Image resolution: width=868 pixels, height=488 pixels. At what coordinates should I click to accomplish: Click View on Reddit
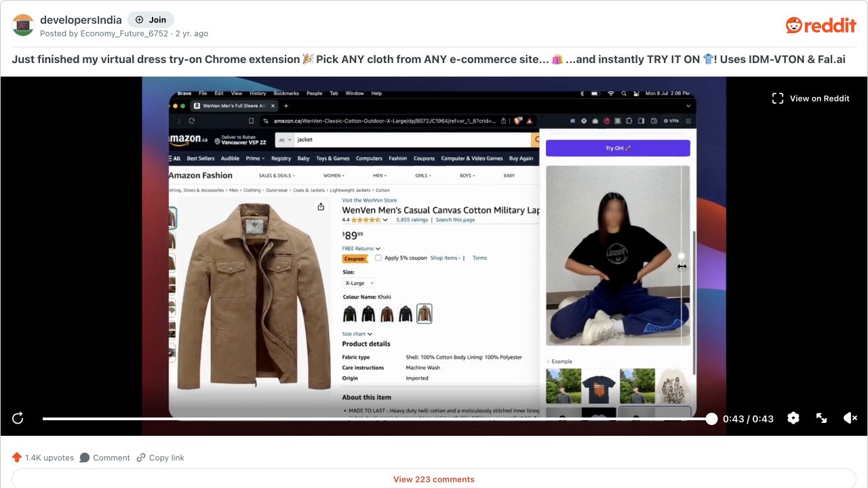point(811,98)
